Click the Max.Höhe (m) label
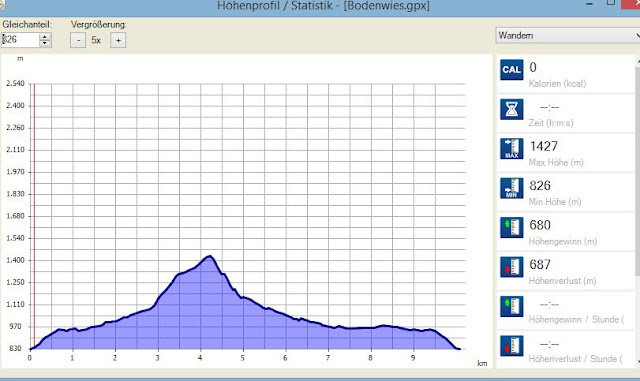The height and width of the screenshot is (381, 640). click(556, 163)
